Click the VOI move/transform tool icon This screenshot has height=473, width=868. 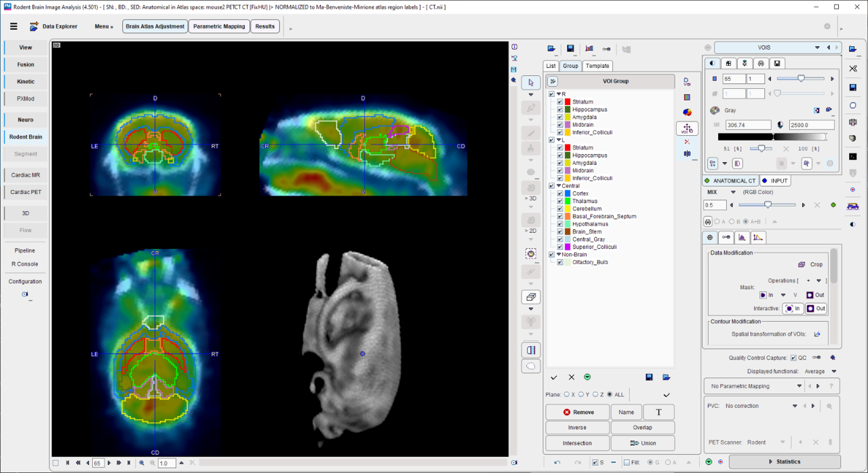click(x=687, y=128)
